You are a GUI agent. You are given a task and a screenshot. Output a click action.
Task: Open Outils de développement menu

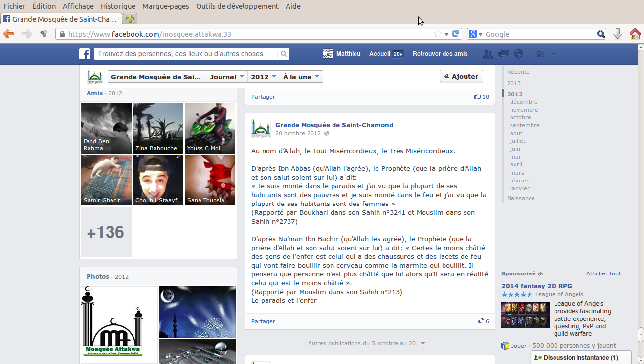coord(237,6)
